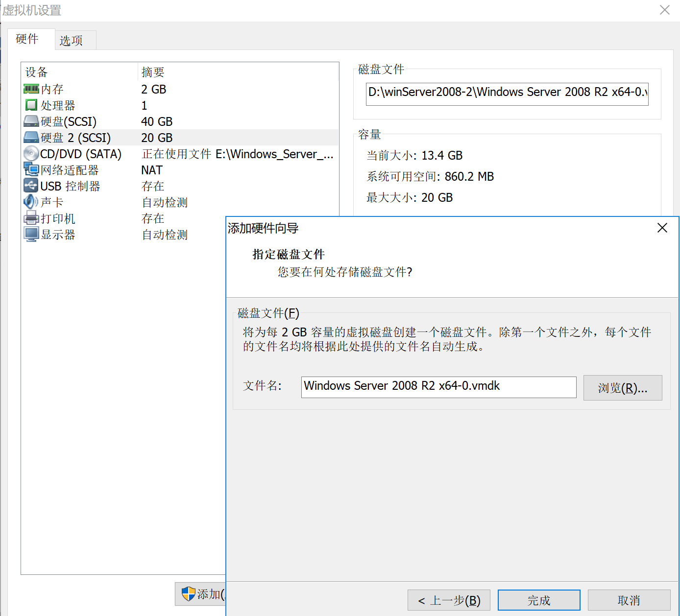The height and width of the screenshot is (616, 680).
Task: Select the 打印机 device row
Action: (x=124, y=218)
